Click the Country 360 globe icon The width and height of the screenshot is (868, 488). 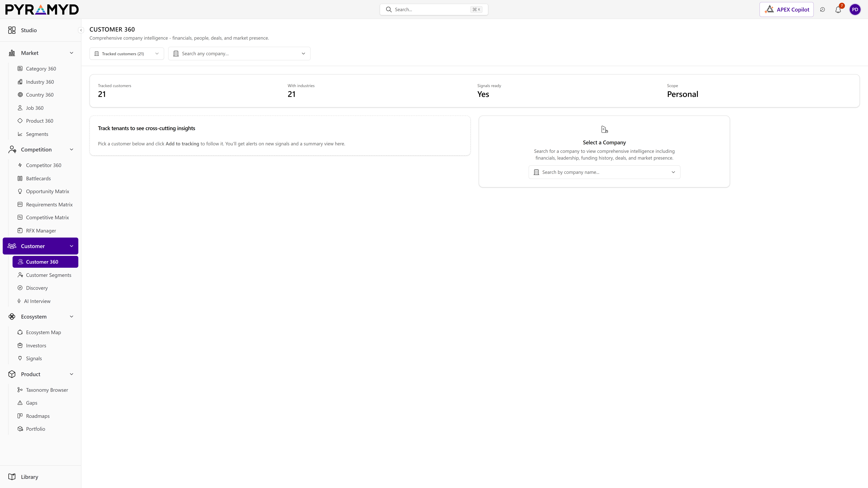click(20, 95)
